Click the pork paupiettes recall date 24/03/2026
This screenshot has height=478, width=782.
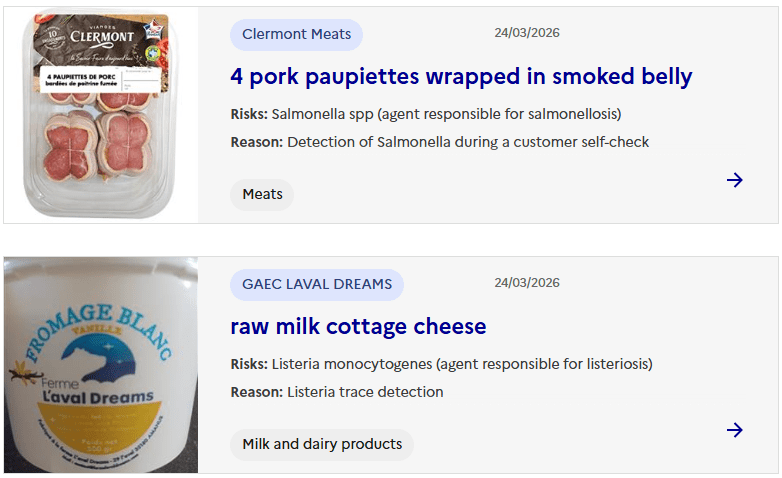[x=527, y=33]
